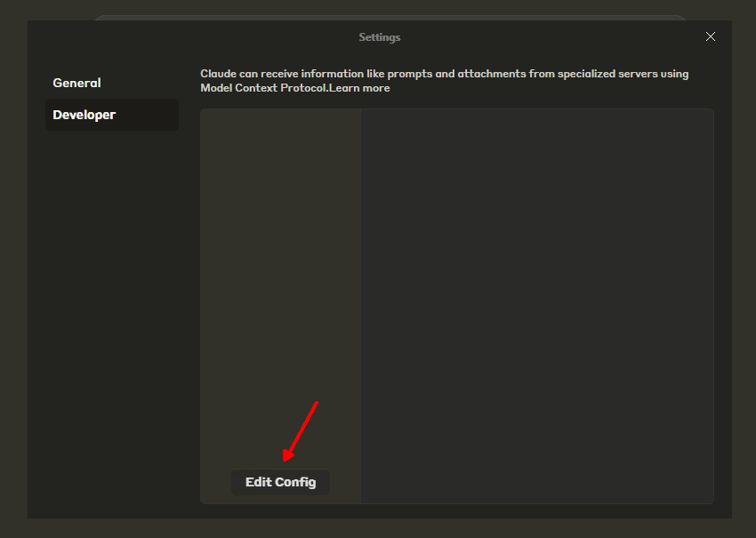756x538 pixels.
Task: Click the Settings dialog title
Action: click(x=379, y=36)
